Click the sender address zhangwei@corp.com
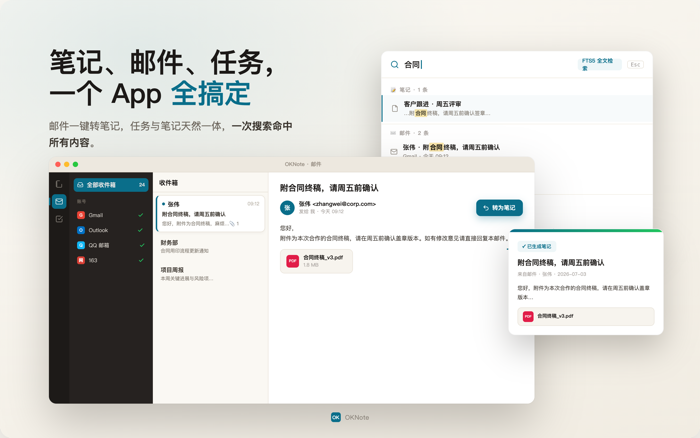 (344, 204)
